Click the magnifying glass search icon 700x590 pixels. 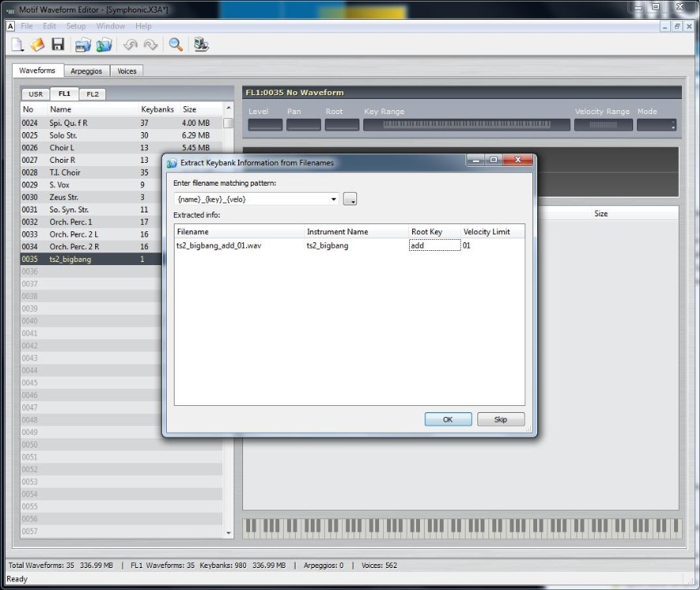tap(175, 45)
